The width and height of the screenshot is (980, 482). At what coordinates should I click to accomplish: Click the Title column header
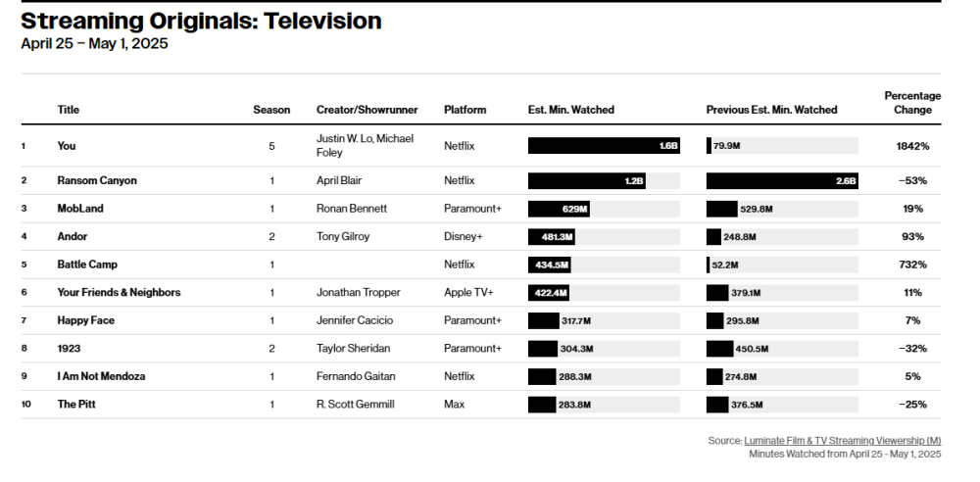click(x=69, y=110)
